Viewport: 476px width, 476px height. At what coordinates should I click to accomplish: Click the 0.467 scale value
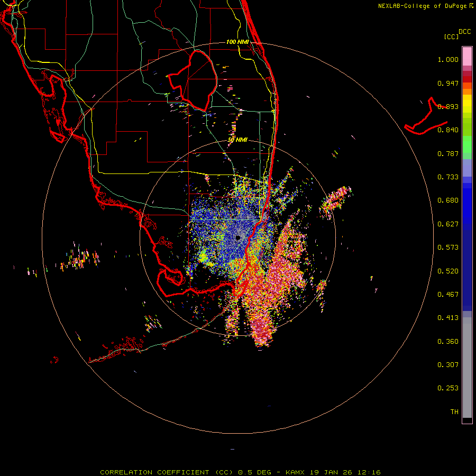448,295
